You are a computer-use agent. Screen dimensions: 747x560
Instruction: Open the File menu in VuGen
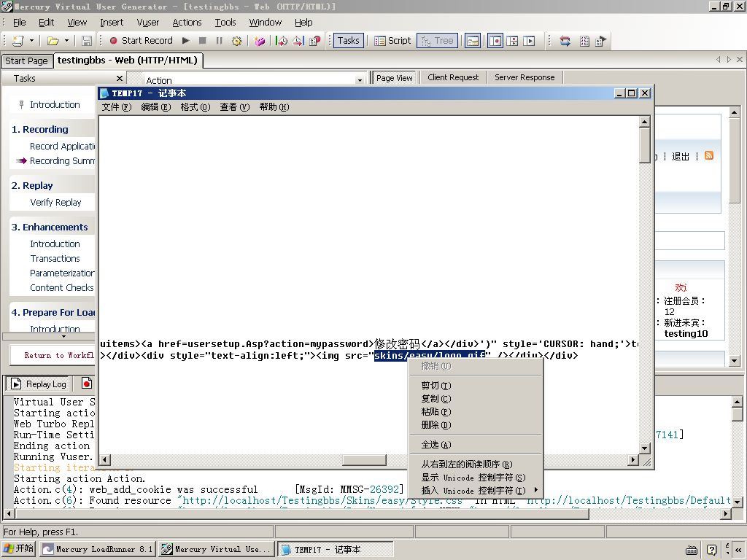coord(20,23)
